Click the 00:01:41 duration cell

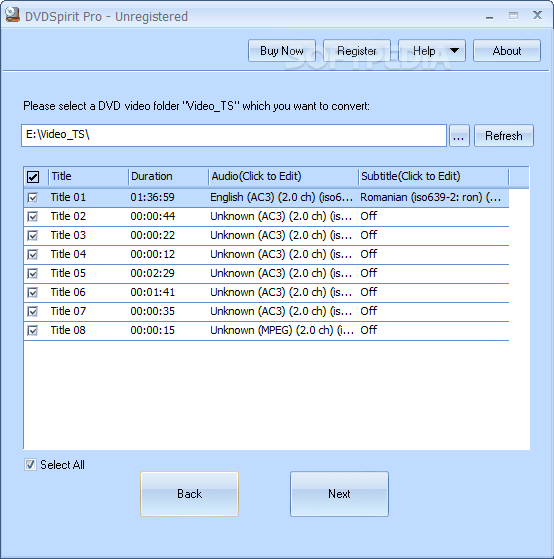(x=153, y=292)
